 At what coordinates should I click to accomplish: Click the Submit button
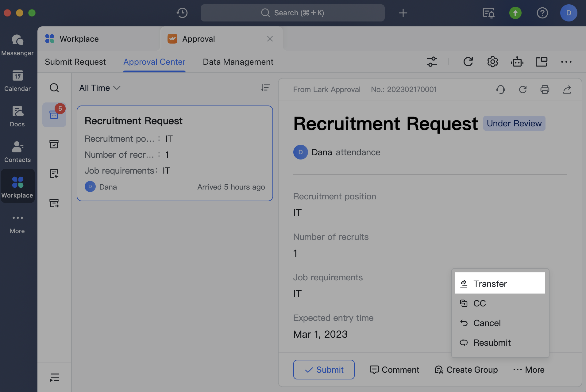pos(324,370)
